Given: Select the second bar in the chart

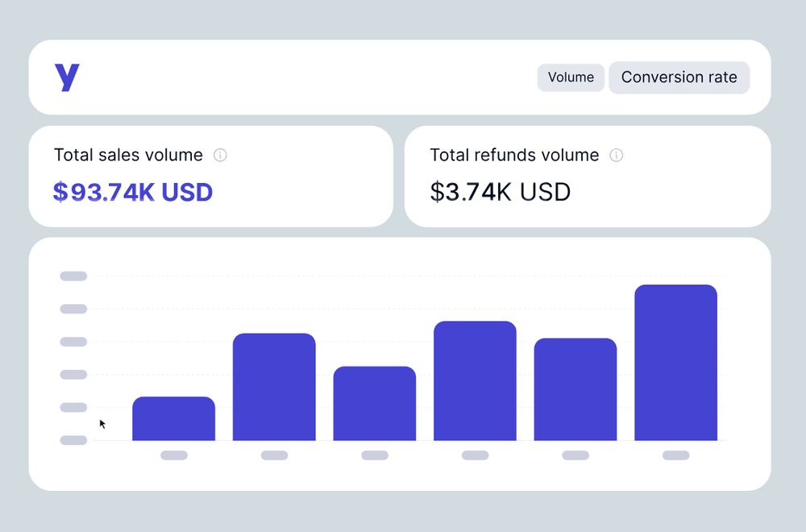Looking at the screenshot, I should click(274, 387).
